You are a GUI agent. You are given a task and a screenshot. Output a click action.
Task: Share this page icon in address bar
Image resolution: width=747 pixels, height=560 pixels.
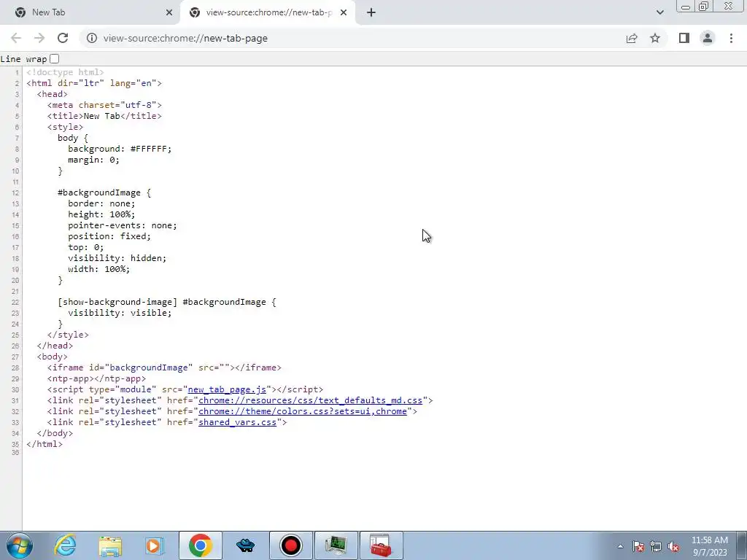click(632, 38)
